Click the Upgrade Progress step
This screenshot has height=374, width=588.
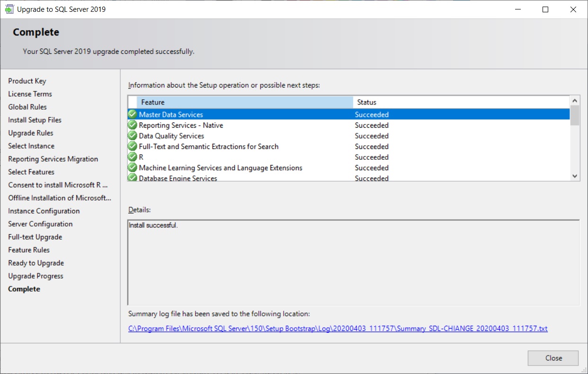(36, 276)
